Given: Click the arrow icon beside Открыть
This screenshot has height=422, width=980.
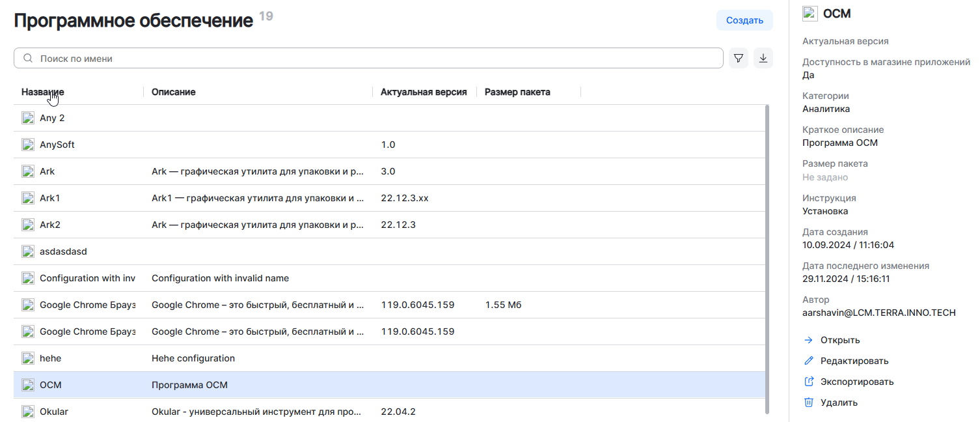Looking at the screenshot, I should tap(809, 340).
